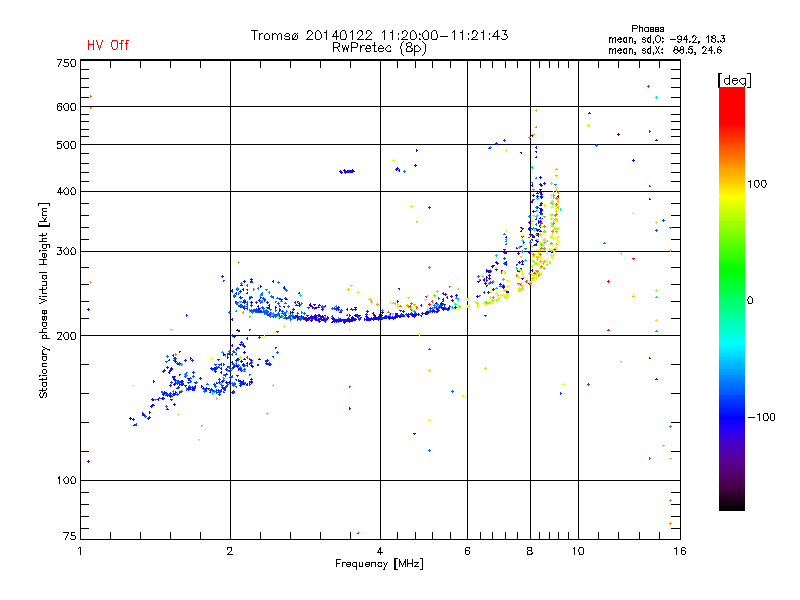Click the x-axis '6' tick label
The width and height of the screenshot is (800, 600).
467,551
